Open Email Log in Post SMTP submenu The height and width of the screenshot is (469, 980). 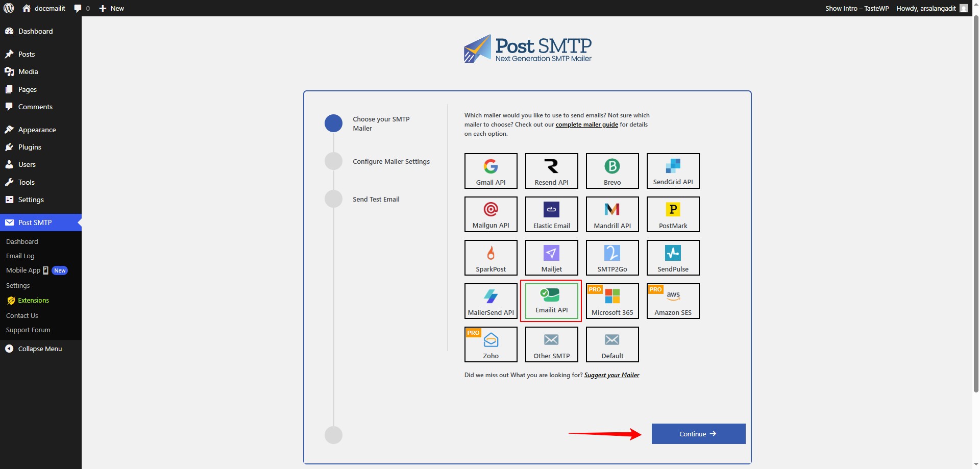[20, 256]
